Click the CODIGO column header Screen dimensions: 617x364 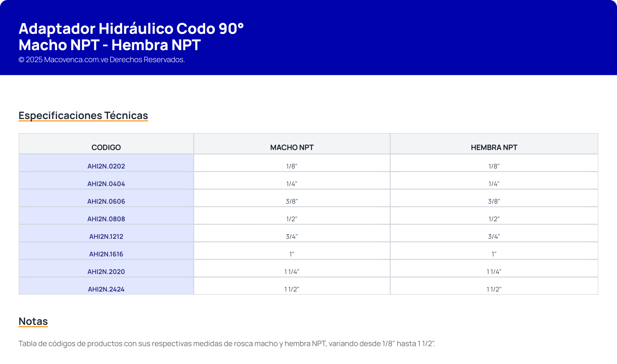click(x=106, y=147)
